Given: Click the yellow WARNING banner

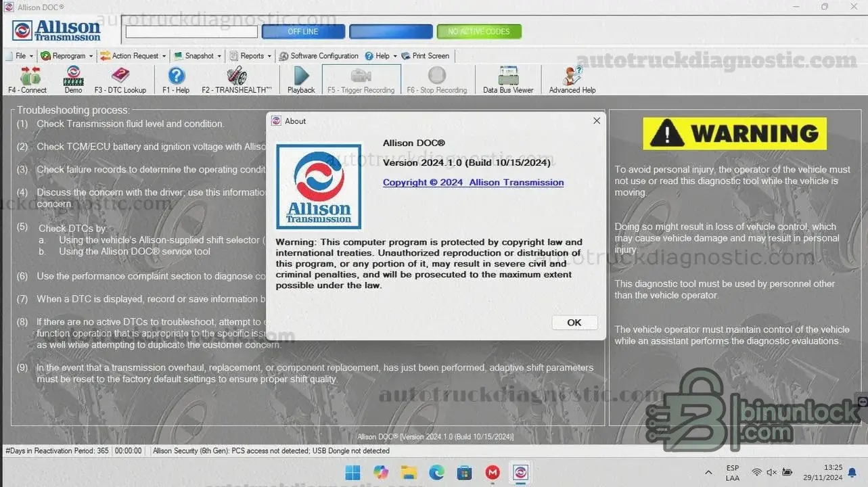Looking at the screenshot, I should 735,133.
